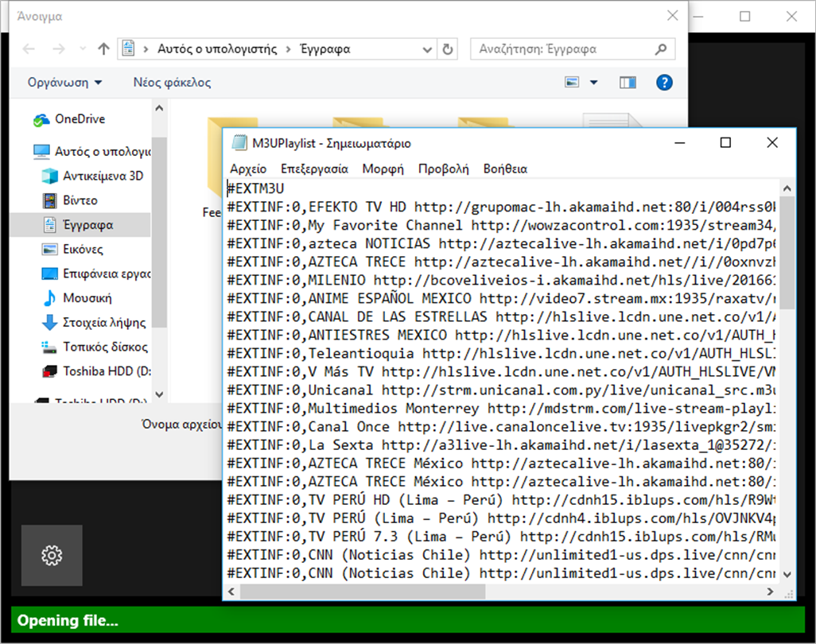Select Αυτός ο υπολογιστής in navigation pane

point(91,151)
